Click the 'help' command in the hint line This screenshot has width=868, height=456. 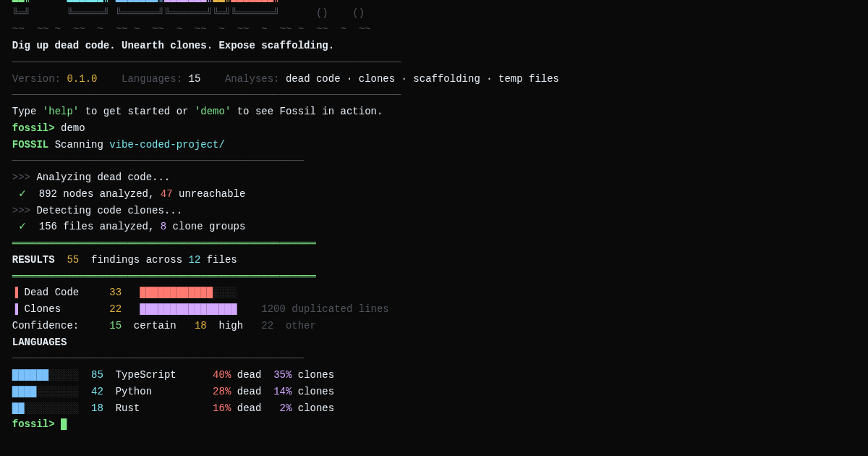61,111
